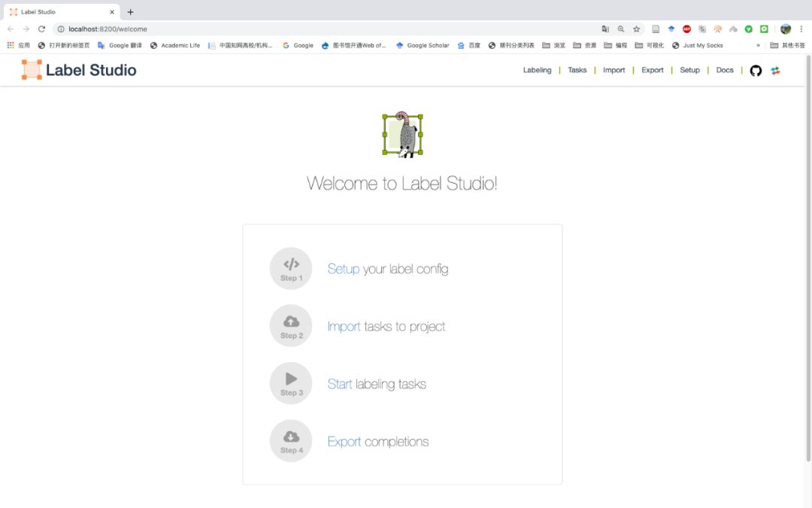Open the Setup nav item

689,70
